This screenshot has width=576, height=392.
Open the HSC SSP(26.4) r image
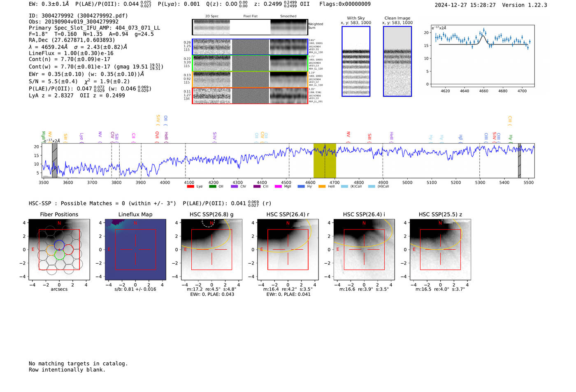tap(288, 250)
